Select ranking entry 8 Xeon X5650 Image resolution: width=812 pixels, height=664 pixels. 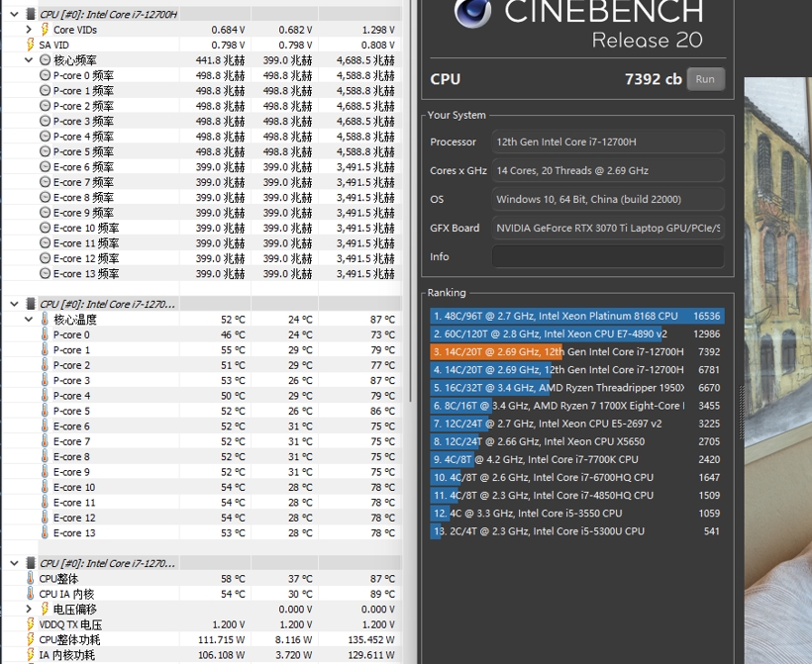click(x=577, y=441)
